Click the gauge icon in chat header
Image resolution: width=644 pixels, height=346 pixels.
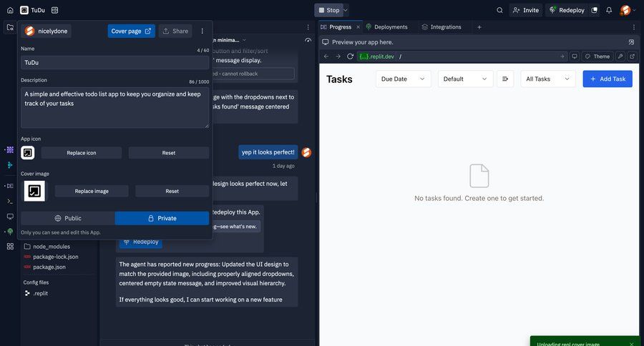(x=308, y=40)
